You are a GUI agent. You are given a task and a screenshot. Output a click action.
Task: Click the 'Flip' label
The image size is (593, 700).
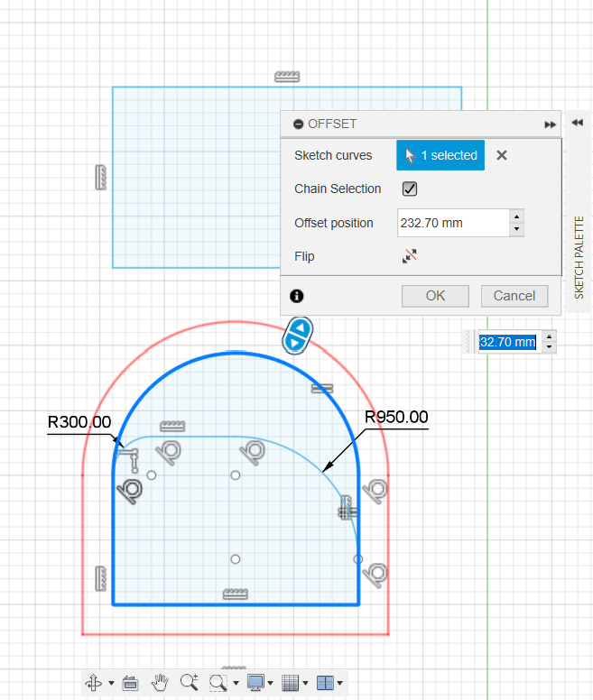[x=304, y=256]
